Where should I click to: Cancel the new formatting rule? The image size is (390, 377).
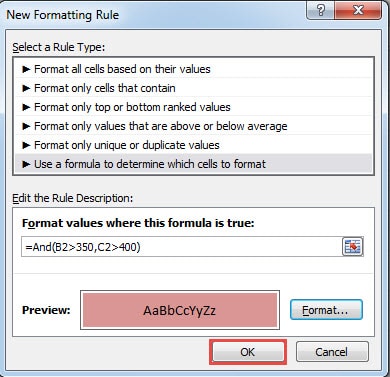coord(332,352)
